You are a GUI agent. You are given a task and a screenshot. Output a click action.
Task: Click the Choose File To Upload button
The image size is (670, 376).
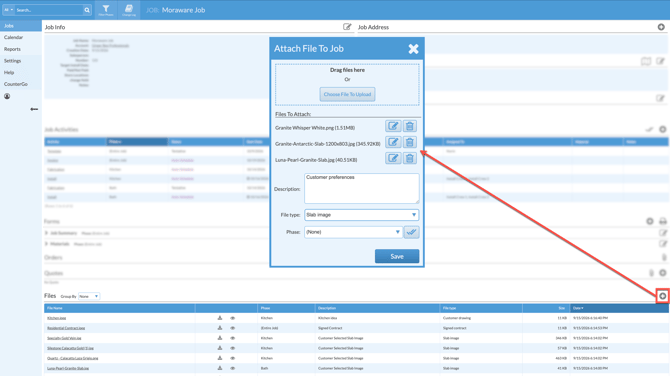[x=347, y=94]
